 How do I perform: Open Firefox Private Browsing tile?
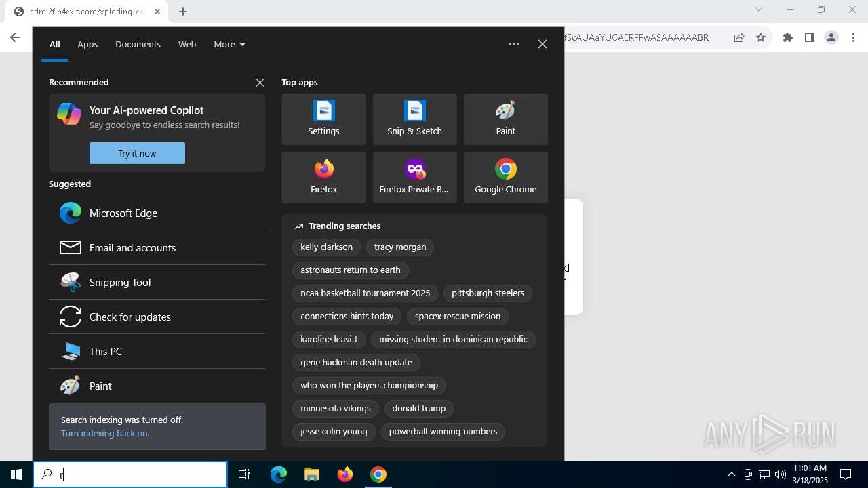[x=414, y=178]
